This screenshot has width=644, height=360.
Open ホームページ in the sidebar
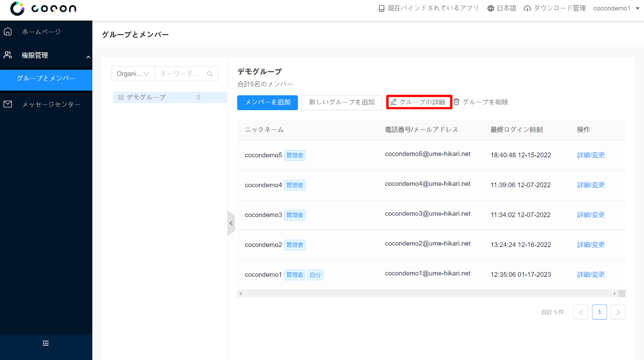[x=41, y=32]
